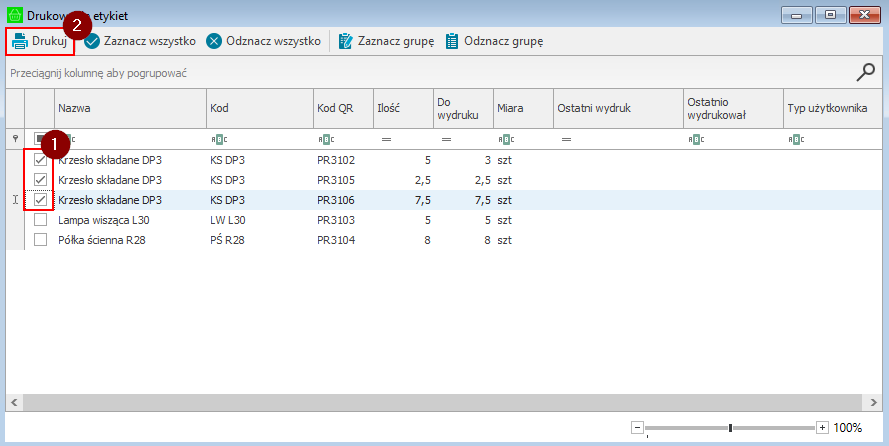
Task: Click the Zaznacz wszystko checkmark icon
Action: tap(92, 41)
